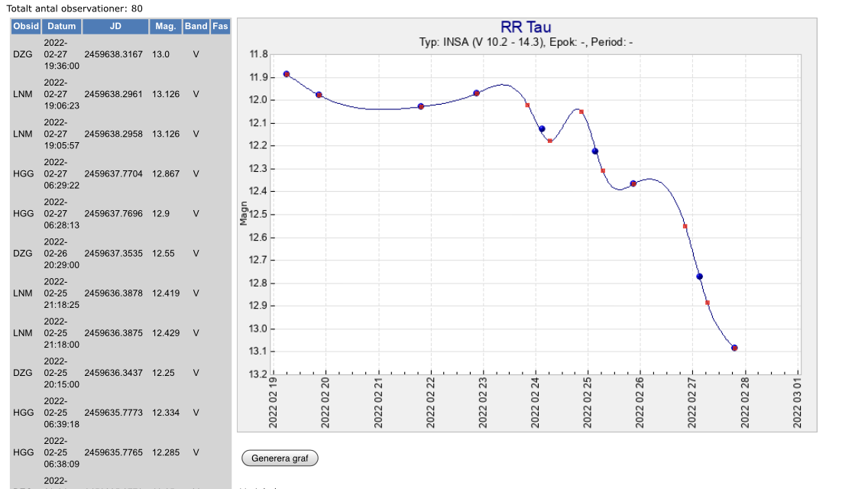The height and width of the screenshot is (489, 868).
Task: Select the JD column header
Action: pos(115,26)
